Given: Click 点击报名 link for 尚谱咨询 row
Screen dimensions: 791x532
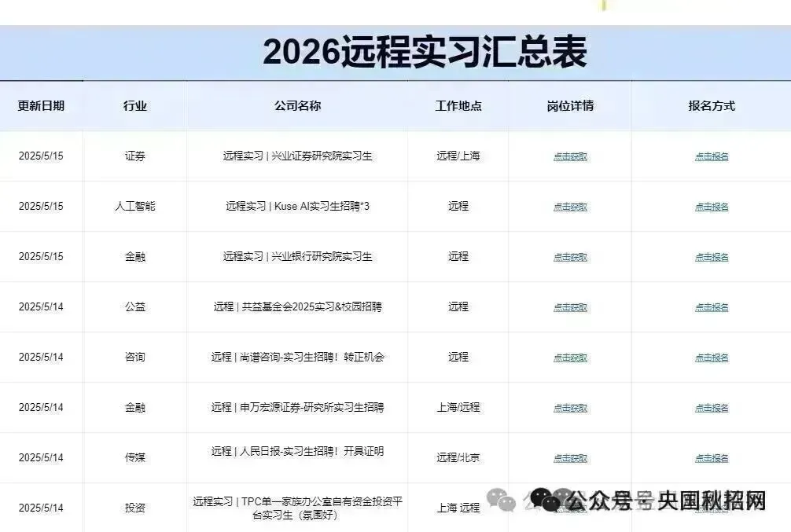Looking at the screenshot, I should (x=712, y=358).
